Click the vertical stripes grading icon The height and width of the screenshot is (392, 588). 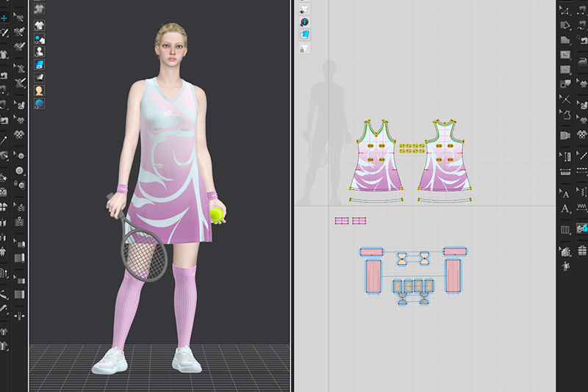pos(565,230)
